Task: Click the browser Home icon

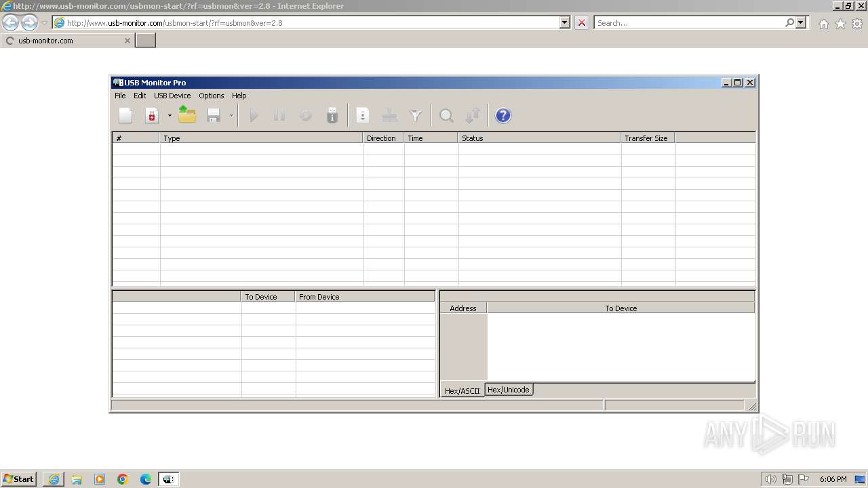Action: click(823, 24)
